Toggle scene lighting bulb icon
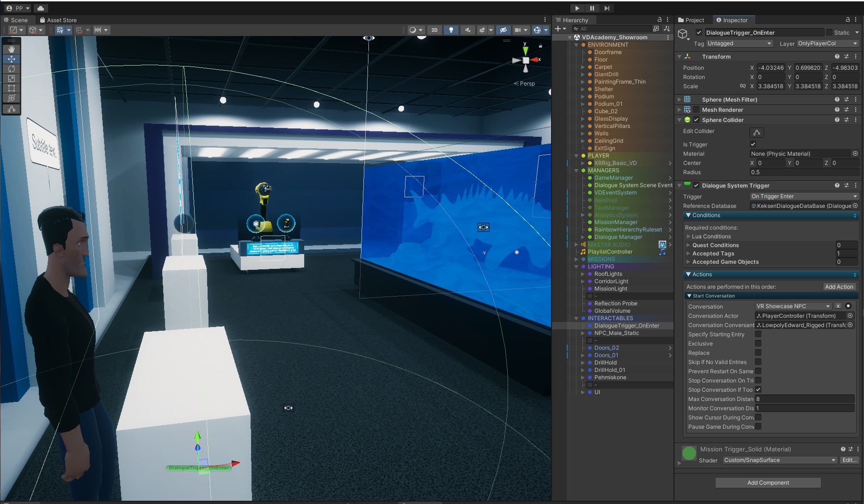Screen dimensions: 864x504 (451, 30)
